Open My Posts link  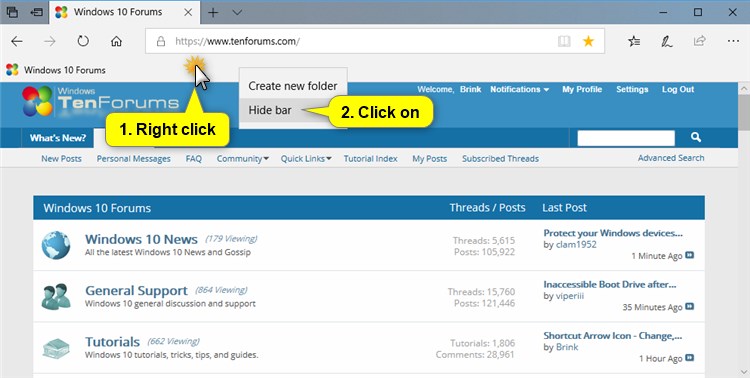click(x=430, y=159)
